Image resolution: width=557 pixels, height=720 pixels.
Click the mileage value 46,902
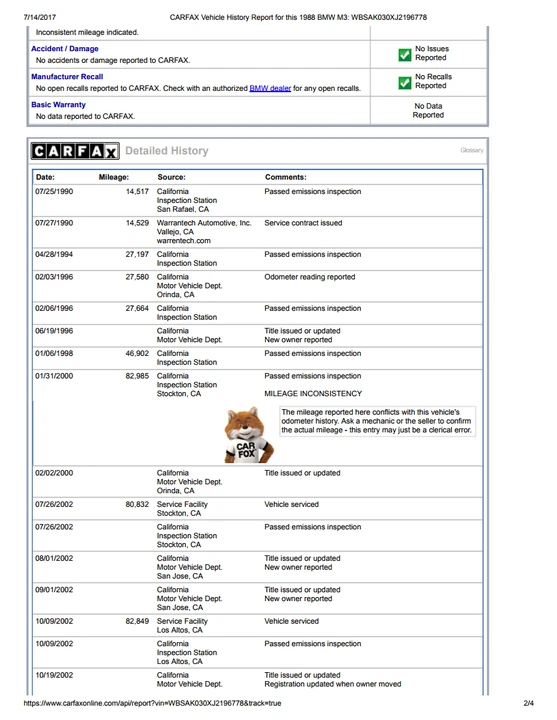pos(137,353)
